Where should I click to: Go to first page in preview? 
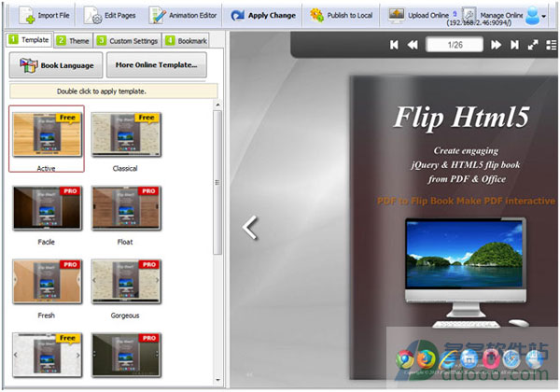click(394, 45)
